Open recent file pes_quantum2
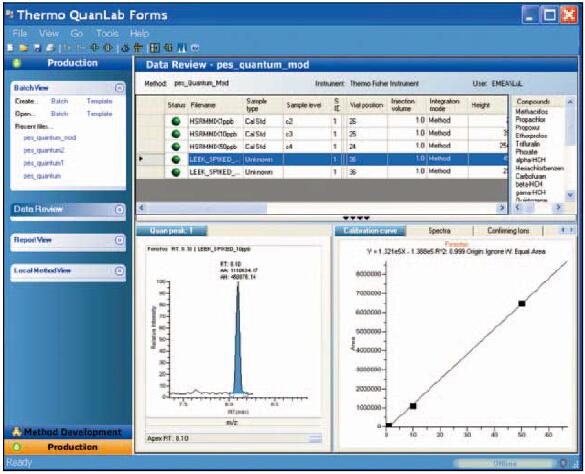Screen dimensions: 585x474 click(44, 150)
